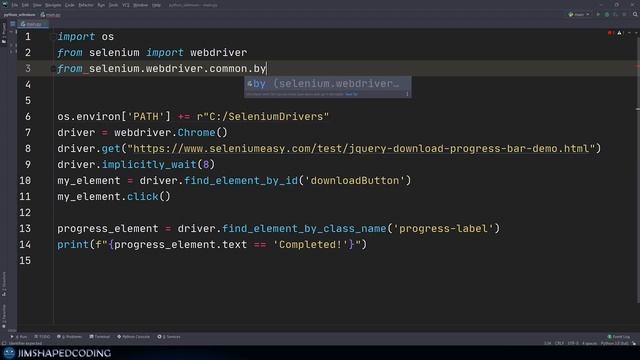Click the 4 spaces indent widget
The width and height of the screenshot is (640, 360).
tap(589, 343)
